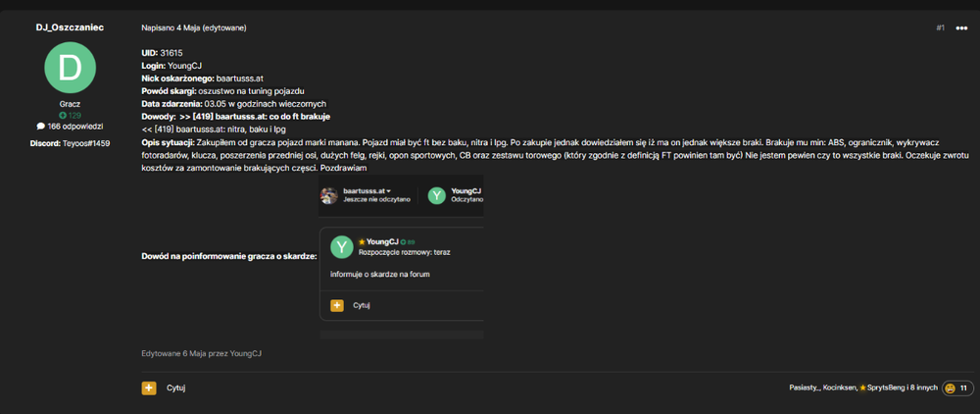Click the Cytuj label inside the embedded message card

(363, 305)
